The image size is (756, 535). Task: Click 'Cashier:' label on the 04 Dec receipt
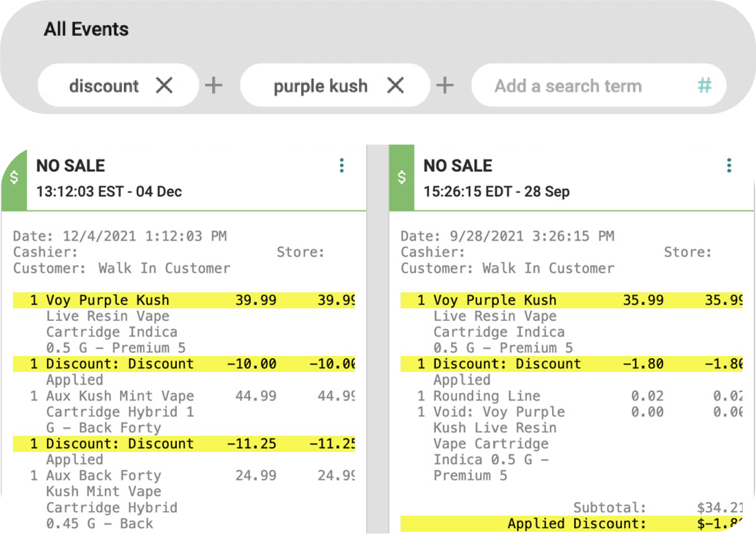point(45,252)
